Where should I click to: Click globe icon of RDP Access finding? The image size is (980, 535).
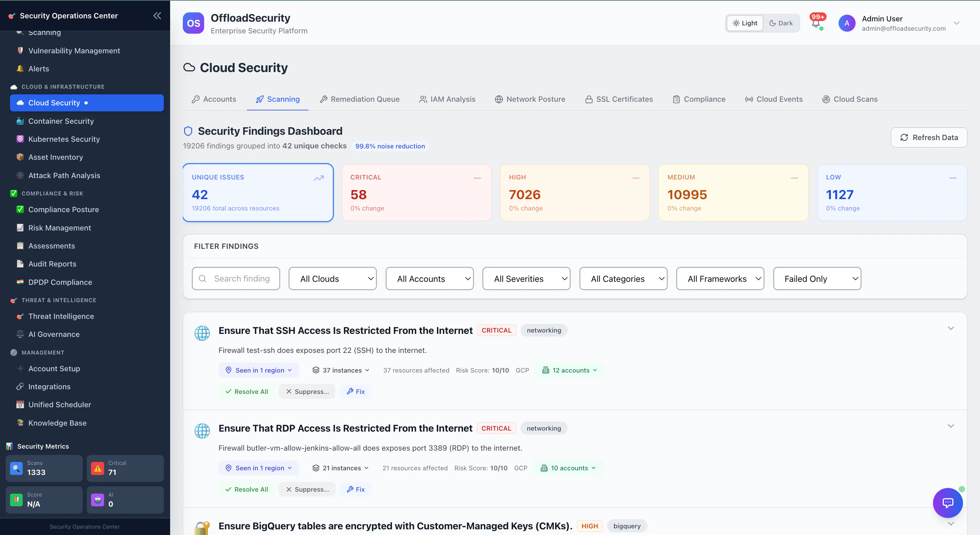[202, 431]
